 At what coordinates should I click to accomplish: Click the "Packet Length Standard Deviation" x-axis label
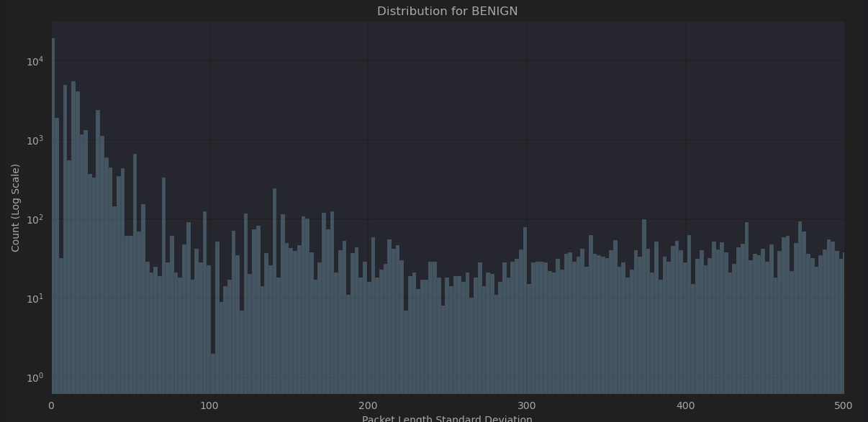[x=447, y=419]
